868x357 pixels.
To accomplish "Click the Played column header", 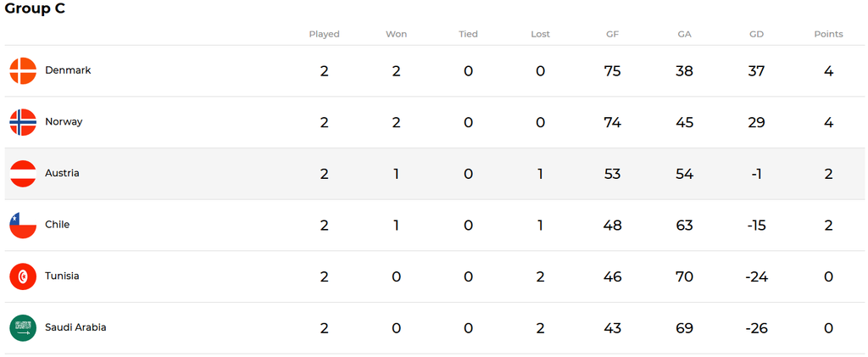I will coord(325,34).
